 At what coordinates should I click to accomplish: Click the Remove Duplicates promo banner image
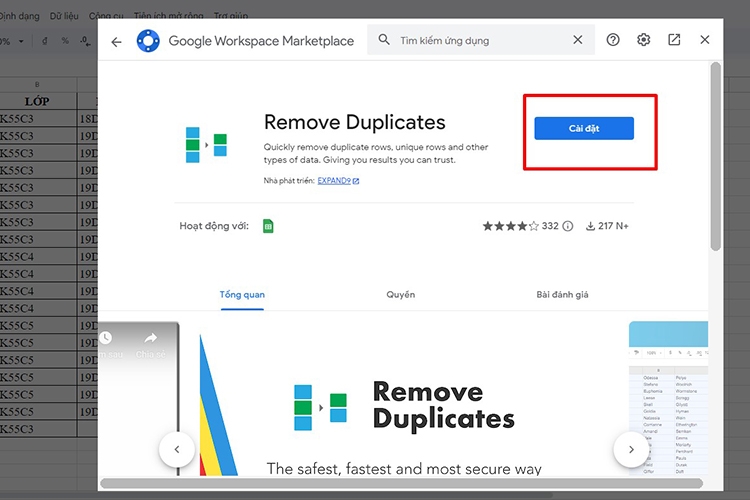click(x=404, y=399)
